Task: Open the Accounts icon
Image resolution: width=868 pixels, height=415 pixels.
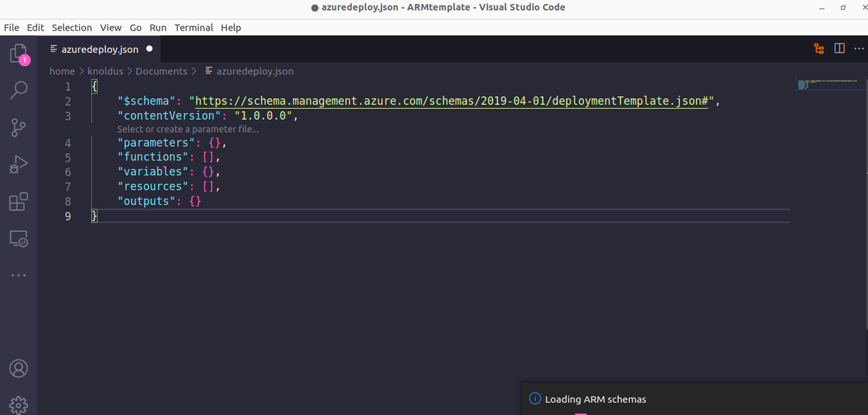Action: click(18, 368)
